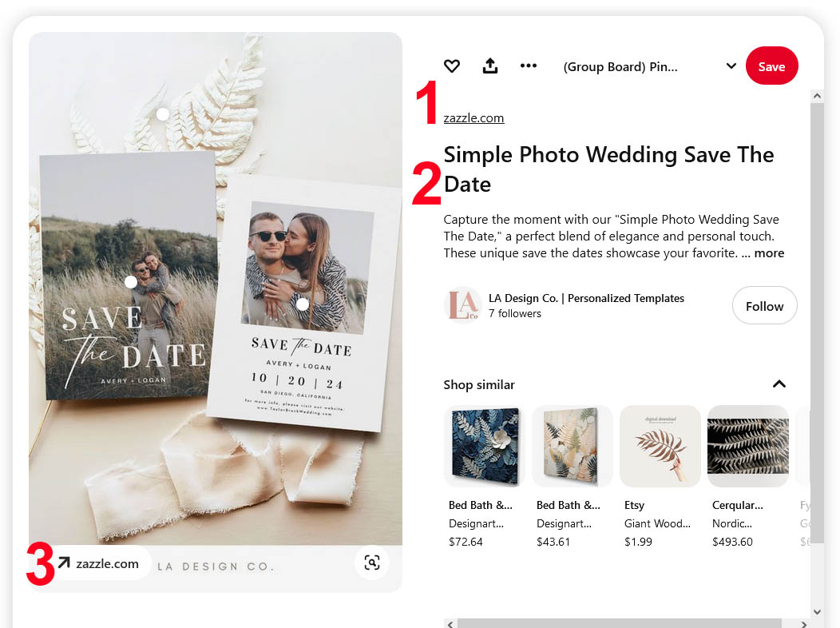Open the Cerqular Nordic product thumbnail
The height and width of the screenshot is (628, 840).
pyautogui.click(x=748, y=446)
